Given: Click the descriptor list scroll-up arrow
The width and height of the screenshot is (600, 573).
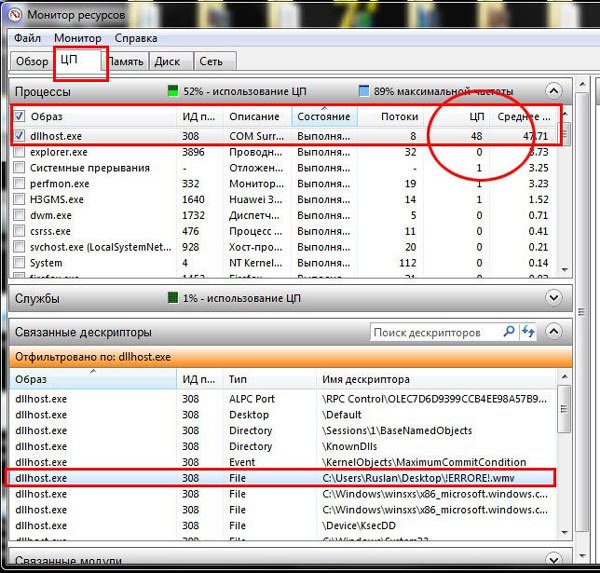Looking at the screenshot, I should (564, 377).
